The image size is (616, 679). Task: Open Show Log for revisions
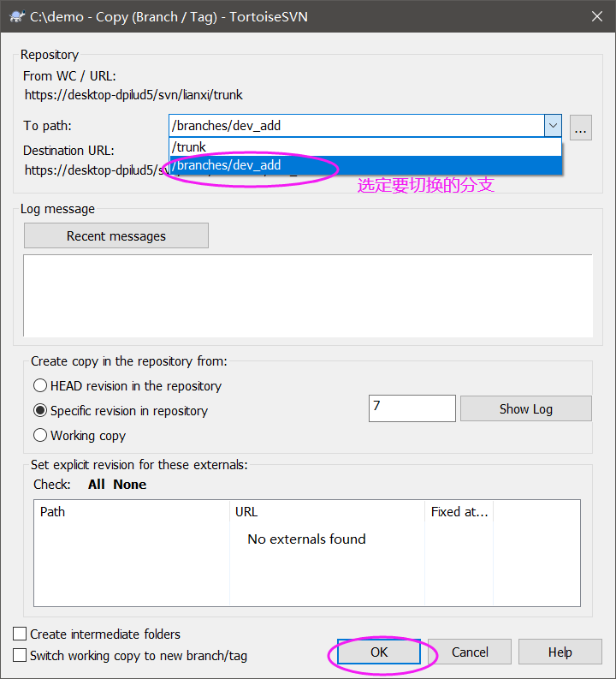pos(525,408)
